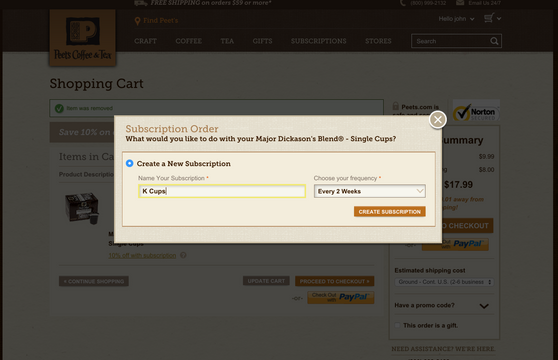Open the Stores menu

click(378, 41)
